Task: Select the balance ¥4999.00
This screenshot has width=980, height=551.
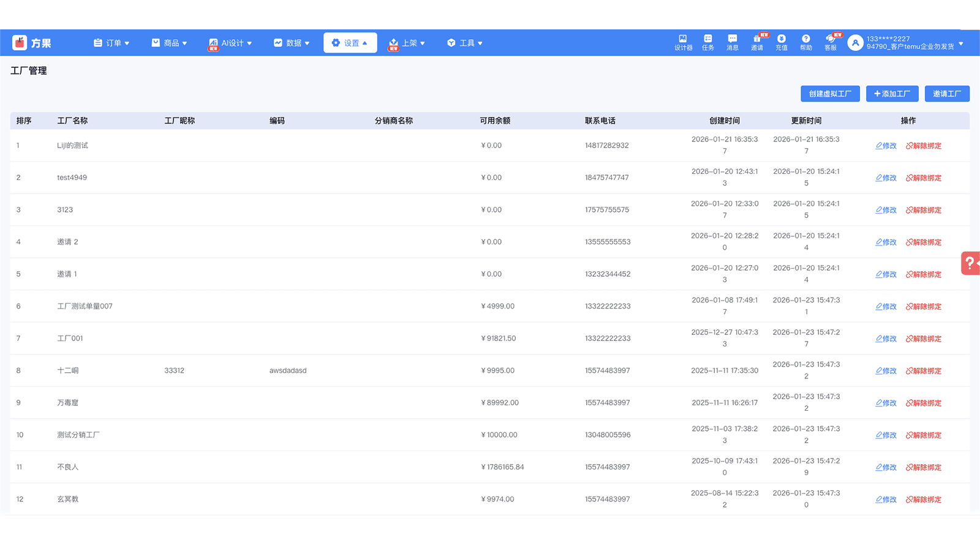Action: [x=497, y=306]
